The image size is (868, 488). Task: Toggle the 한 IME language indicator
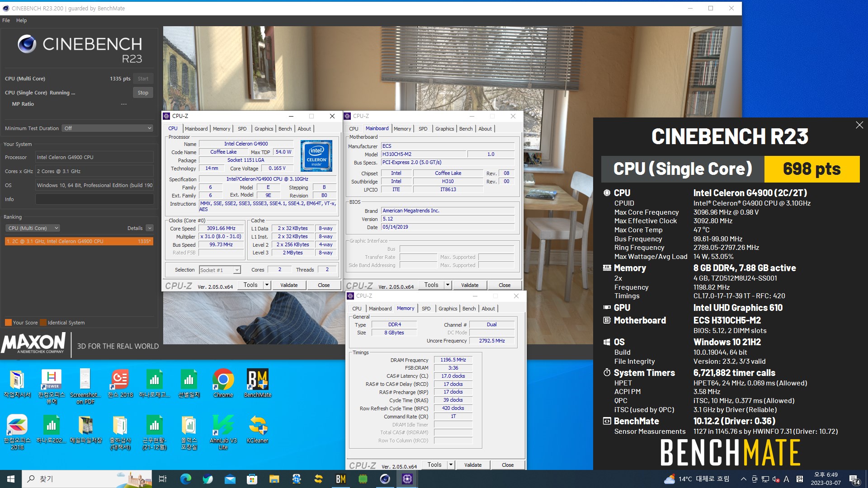click(x=799, y=479)
